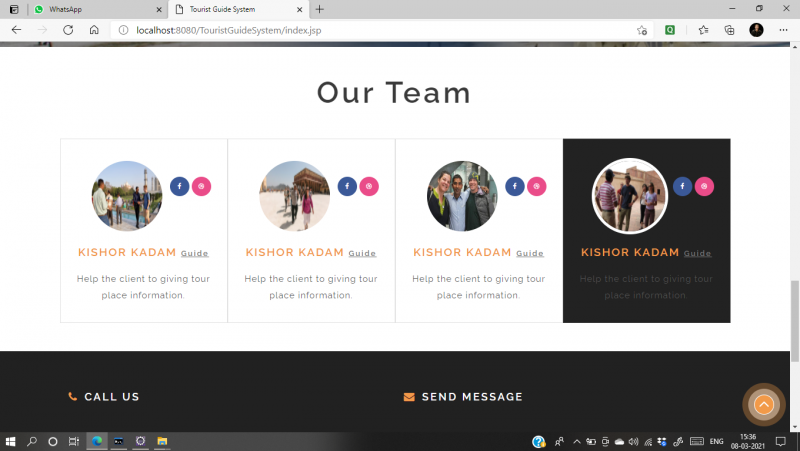The image size is (800, 451).
Task: Click KISHOR KADAM name on first card
Action: click(x=127, y=252)
